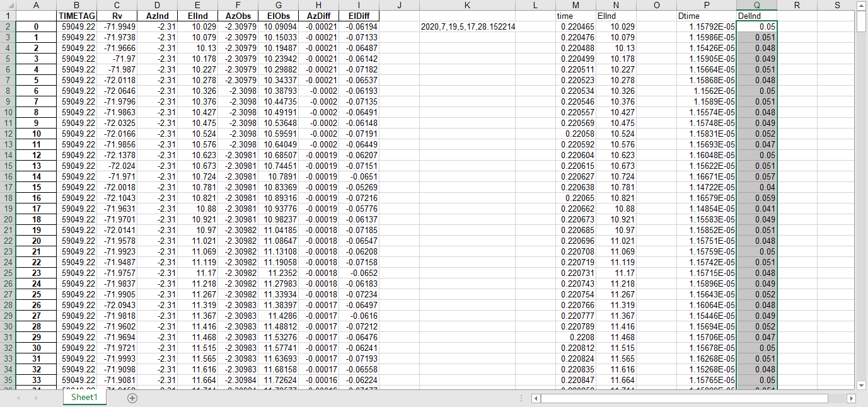Viewport: 868px width, 407px height.
Task: Select the cell containing the 2020 date string
Action: point(466,26)
